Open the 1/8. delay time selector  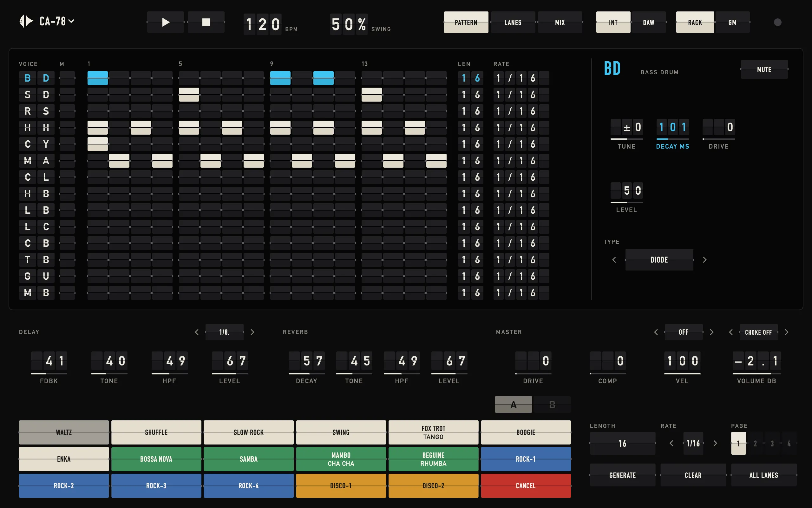[225, 332]
